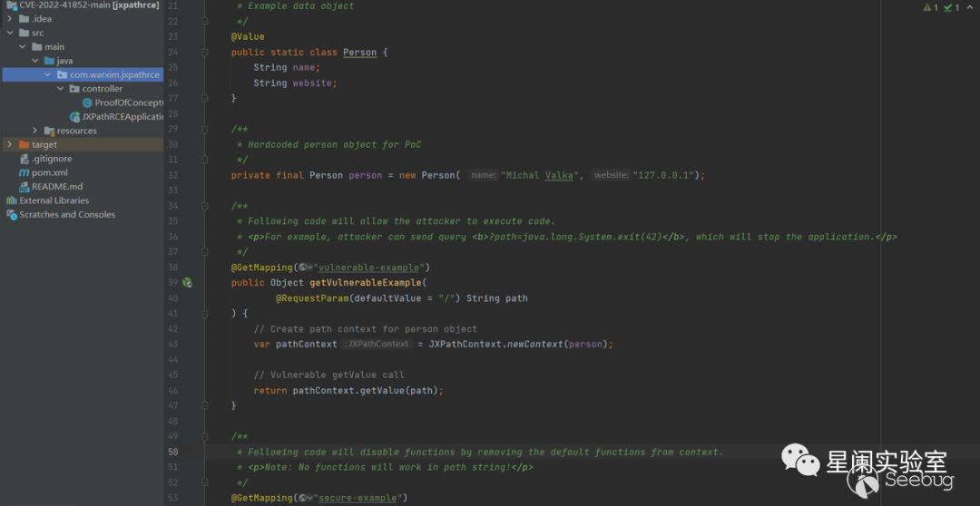Click the up arrow beside the inspection counts

click(971, 7)
